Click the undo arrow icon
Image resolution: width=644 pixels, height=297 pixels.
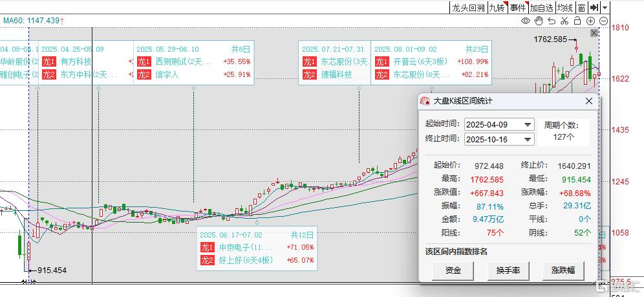coord(552,21)
